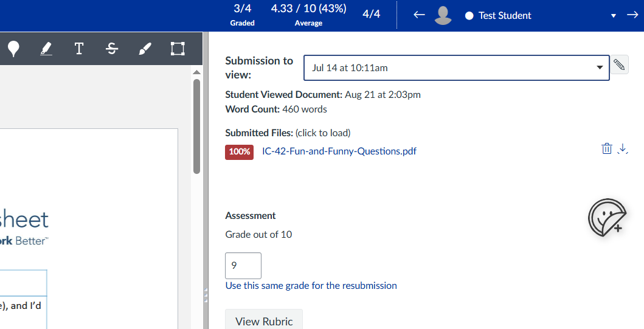Open the IC-42-Fun-and-Funny-Questions.pdf file link
This screenshot has width=644, height=329.
click(339, 151)
